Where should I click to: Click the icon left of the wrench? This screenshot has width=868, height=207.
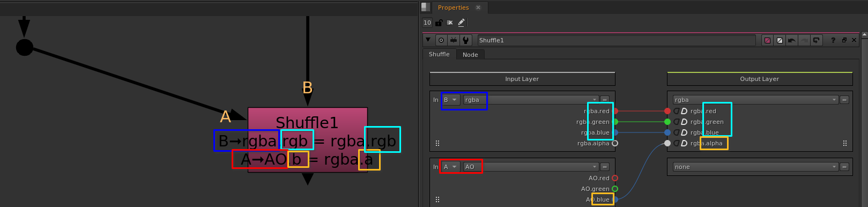pos(454,40)
